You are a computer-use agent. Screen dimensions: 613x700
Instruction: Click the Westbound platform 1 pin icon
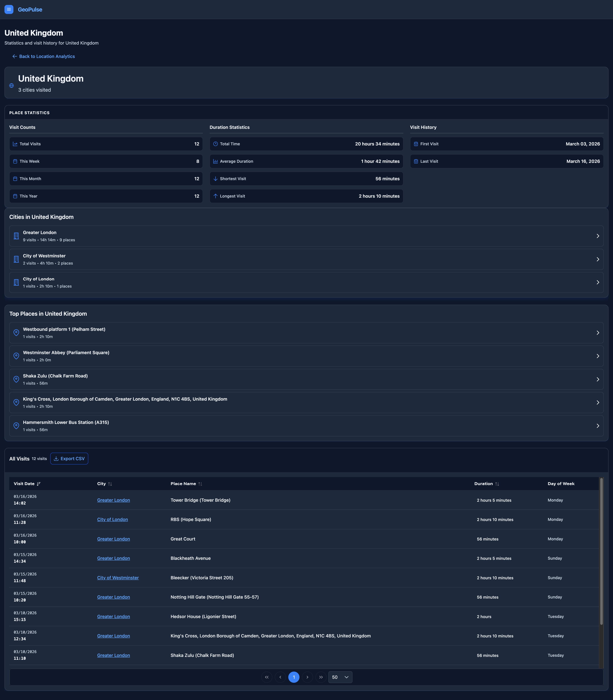pyautogui.click(x=16, y=333)
